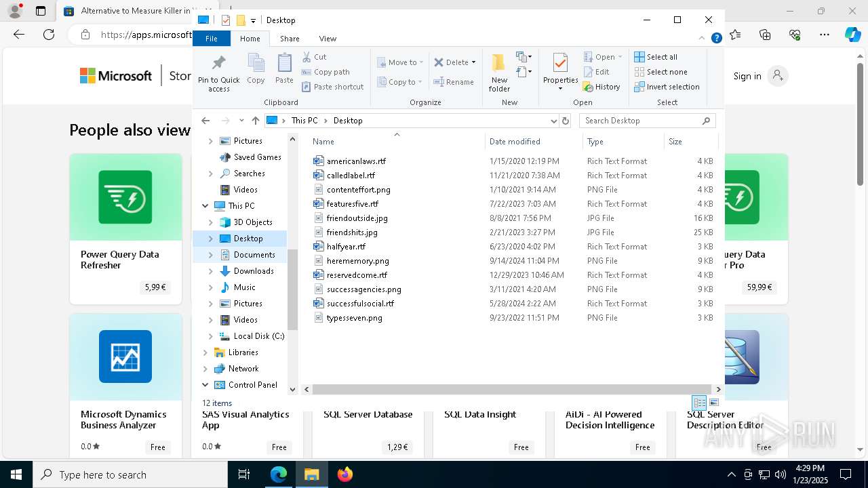Image resolution: width=868 pixels, height=488 pixels.
Task: Switch to the Share ribbon tab
Action: point(290,39)
